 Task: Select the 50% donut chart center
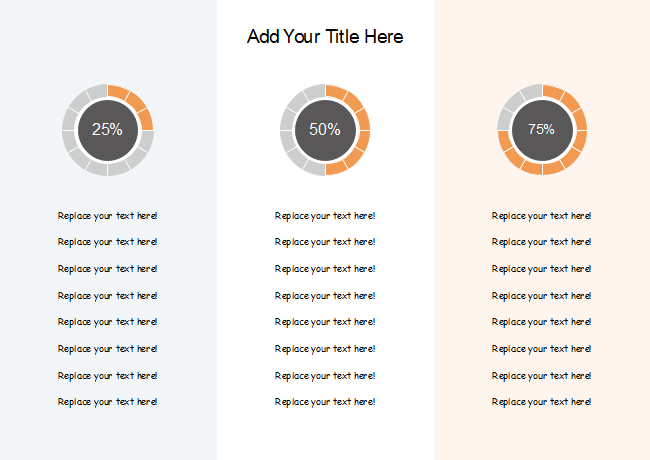[325, 129]
